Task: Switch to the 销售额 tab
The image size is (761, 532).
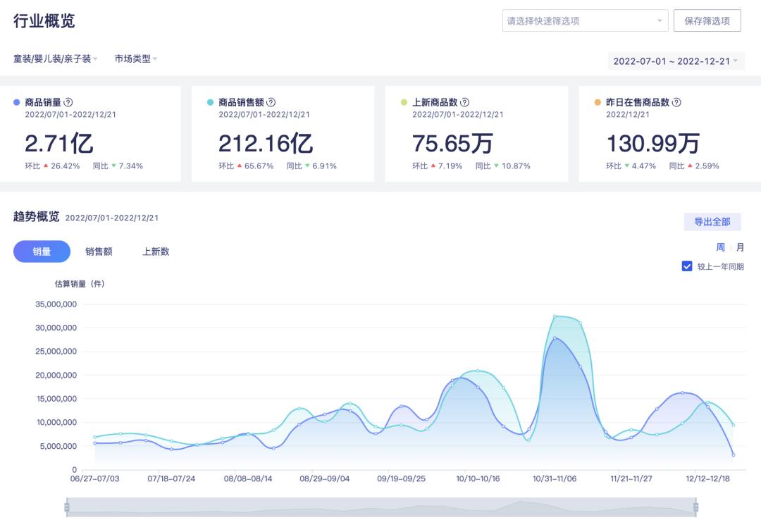Action: pyautogui.click(x=99, y=252)
